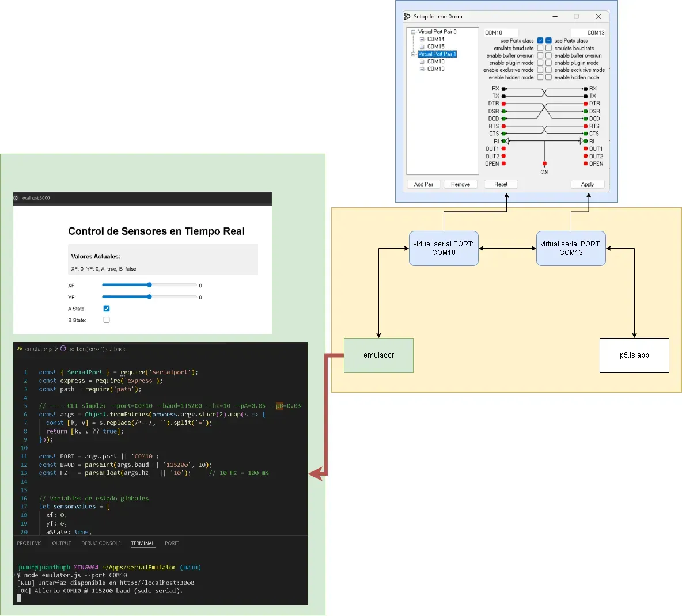Open the DEBUG CONSOLE tab
The height and width of the screenshot is (616, 682).
[101, 543]
